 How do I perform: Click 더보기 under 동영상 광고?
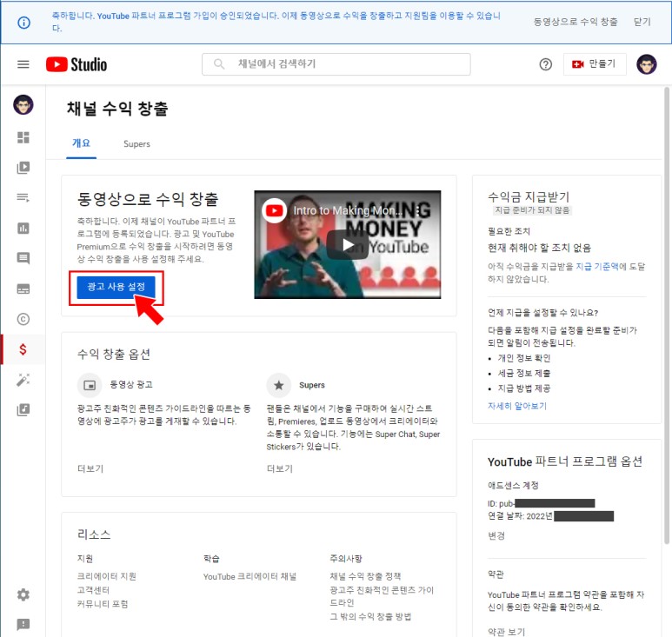90,468
